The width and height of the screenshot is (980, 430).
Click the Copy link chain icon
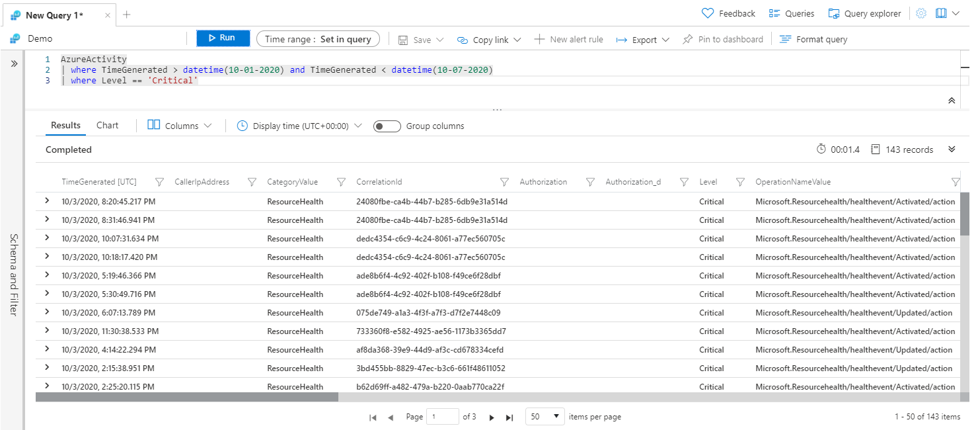(463, 40)
